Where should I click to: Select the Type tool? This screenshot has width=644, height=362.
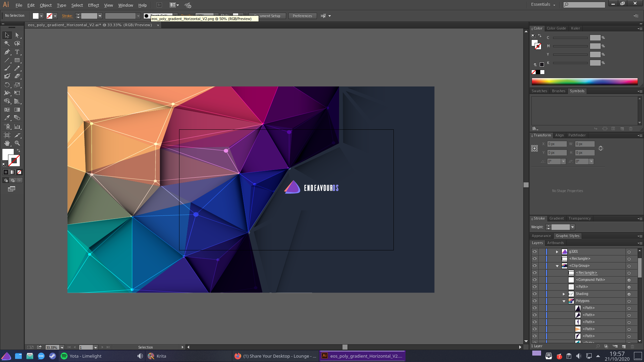(x=17, y=52)
